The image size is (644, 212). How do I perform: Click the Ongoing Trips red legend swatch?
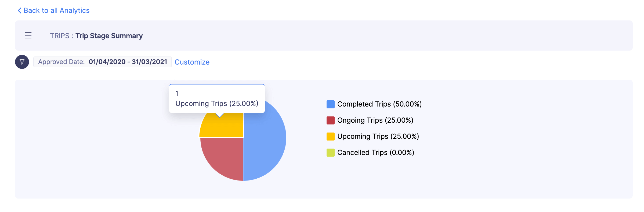[x=330, y=120]
